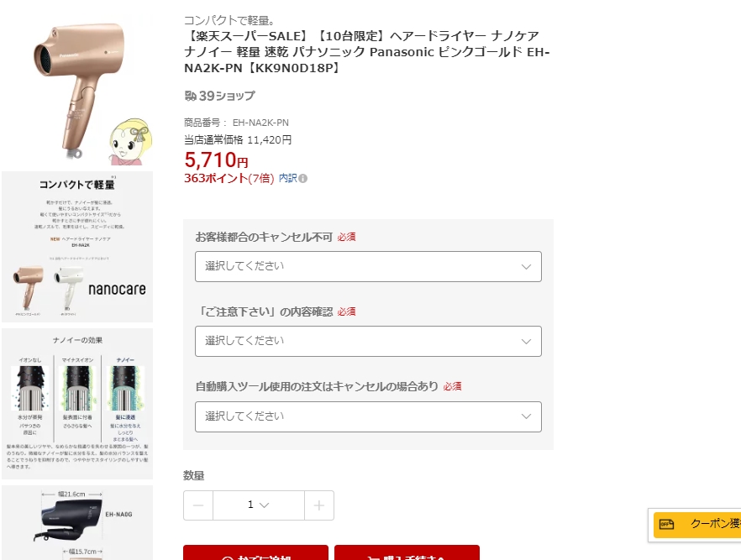The height and width of the screenshot is (560, 741).
Task: Open the ナノイーの効果 comparison thumbnail
Action: 77,404
